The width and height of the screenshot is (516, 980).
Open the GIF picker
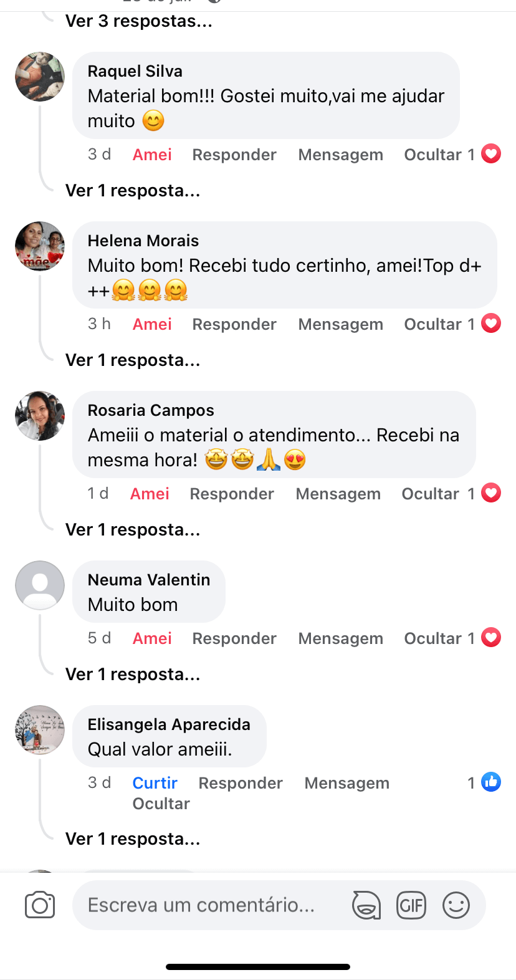pyautogui.click(x=411, y=905)
